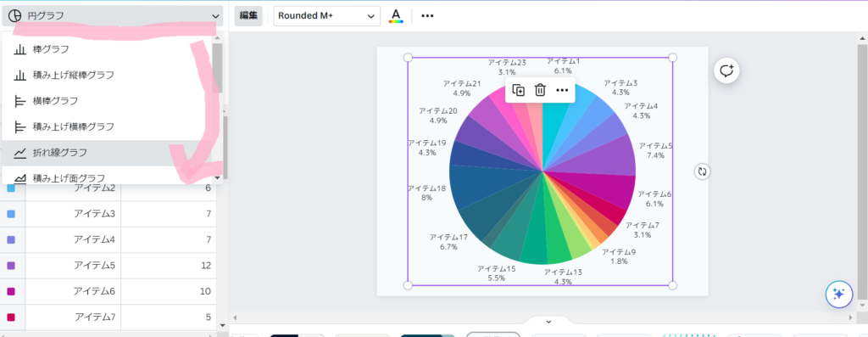868x337 pixels.
Task: Add a comment with the speech bubble icon
Action: coord(726,70)
